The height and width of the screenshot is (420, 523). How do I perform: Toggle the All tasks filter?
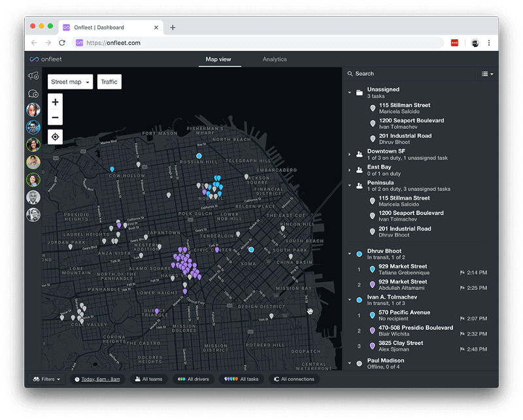pos(241,379)
